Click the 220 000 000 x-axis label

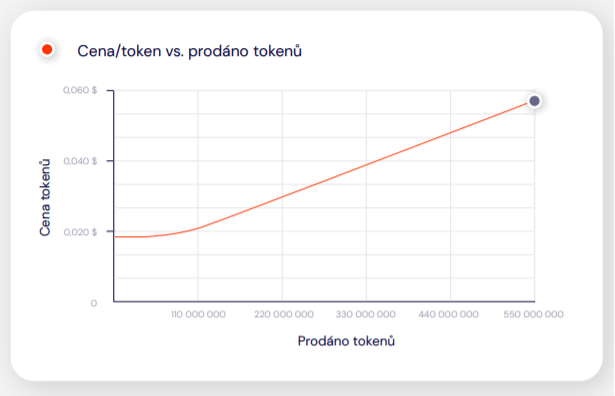284,314
